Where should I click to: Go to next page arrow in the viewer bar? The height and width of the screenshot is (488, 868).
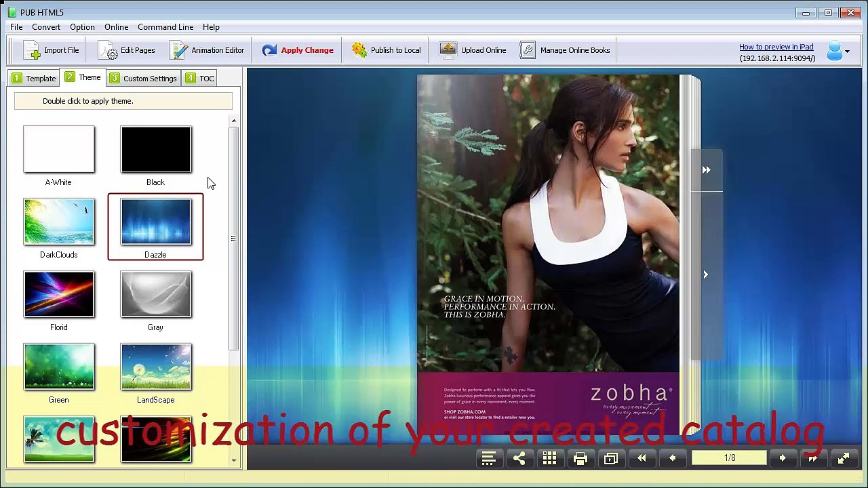coord(782,459)
